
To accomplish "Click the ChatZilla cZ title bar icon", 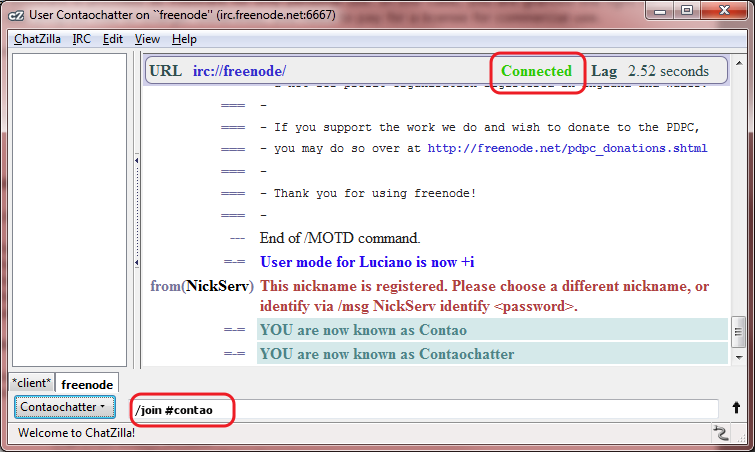I will click(x=16, y=12).
